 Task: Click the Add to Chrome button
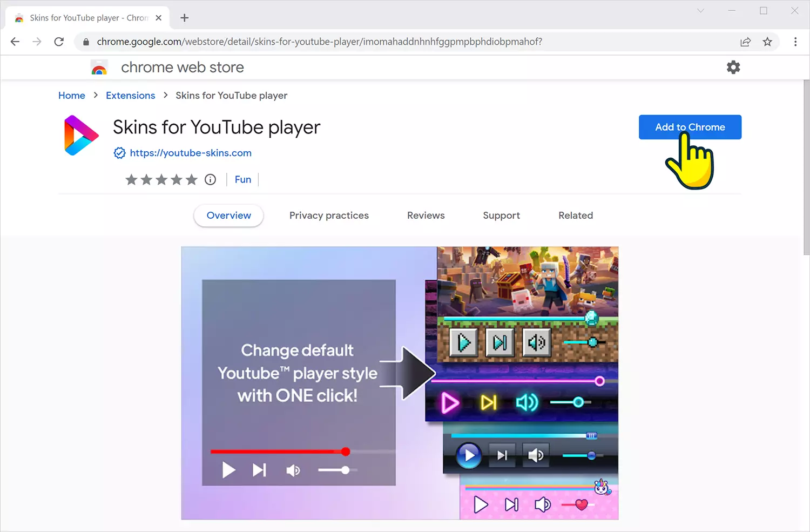tap(690, 127)
